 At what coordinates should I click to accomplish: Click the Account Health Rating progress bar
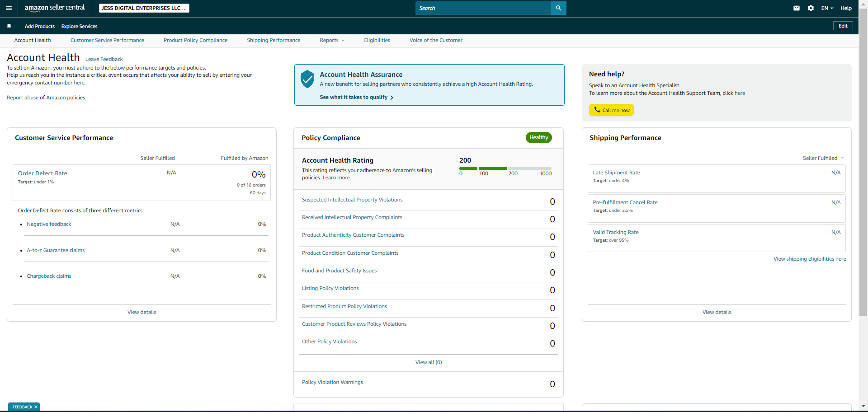[505, 169]
